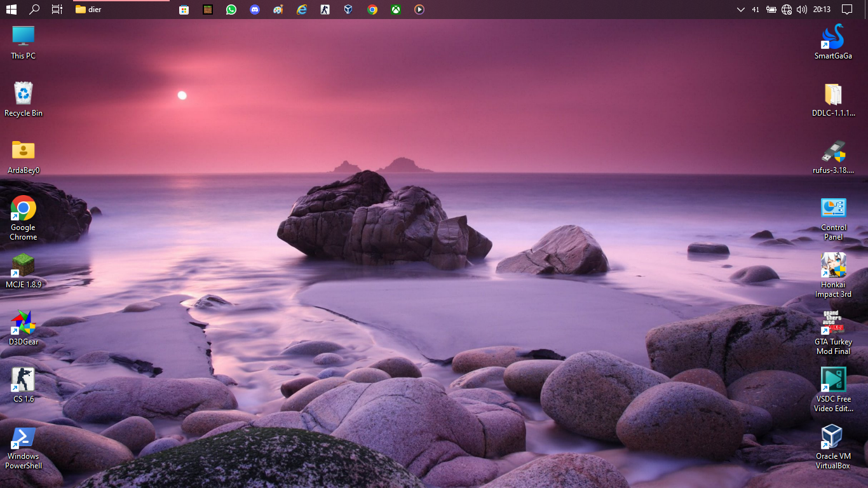Screen dimensions: 868x488
Task: Select the DDLC-1.1.1 folder on desktop
Action: [x=833, y=100]
